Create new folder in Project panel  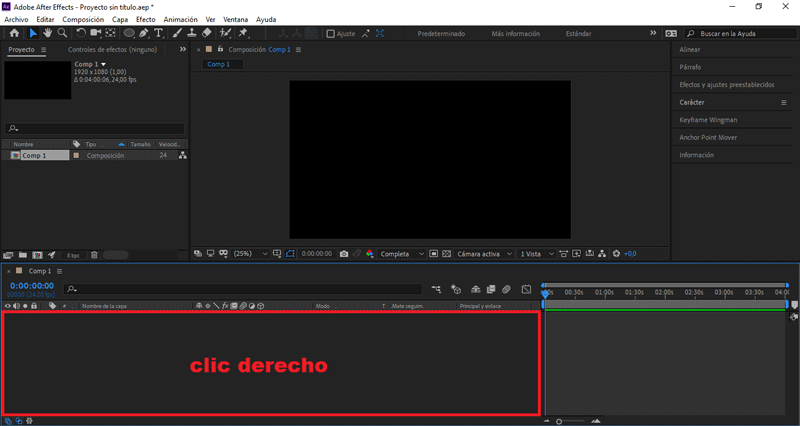click(x=22, y=255)
